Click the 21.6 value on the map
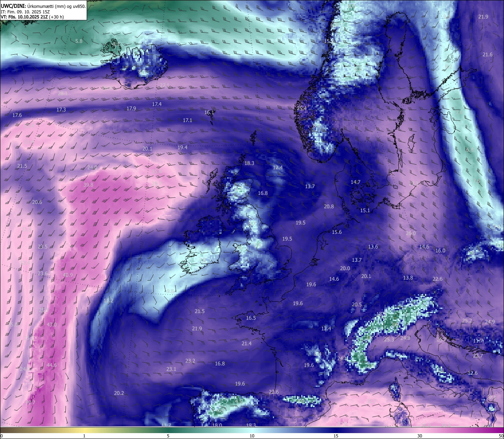Viewport: 504px width, 439px height. 487,54
